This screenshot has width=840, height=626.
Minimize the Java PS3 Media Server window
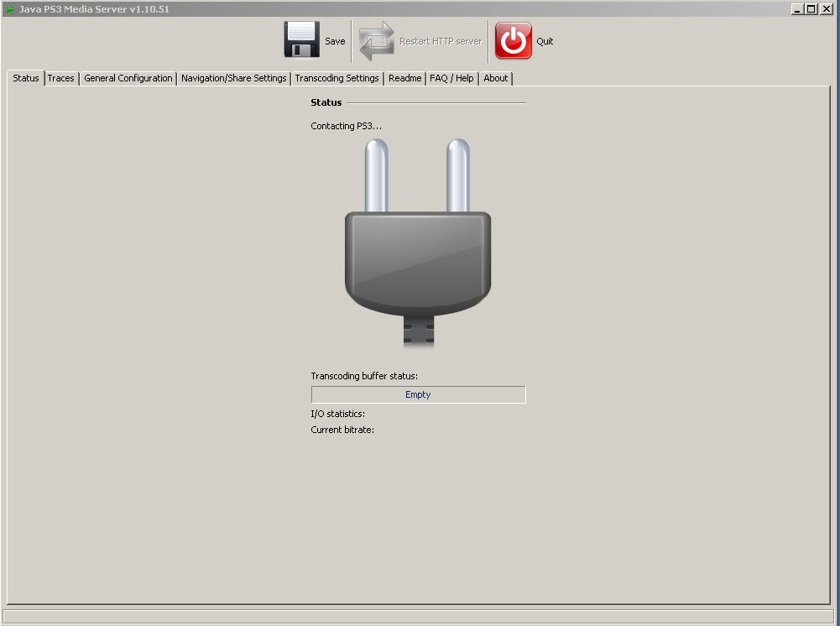point(796,9)
